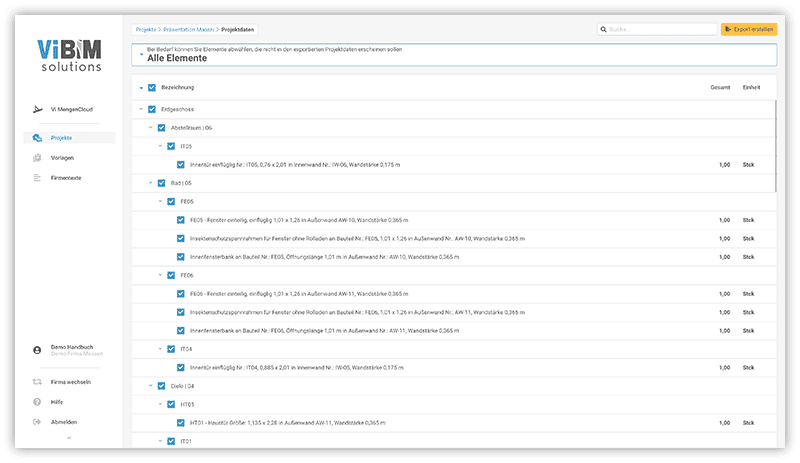The height and width of the screenshot is (463, 800).
Task: Click the Abmelden logout icon
Action: coord(37,422)
